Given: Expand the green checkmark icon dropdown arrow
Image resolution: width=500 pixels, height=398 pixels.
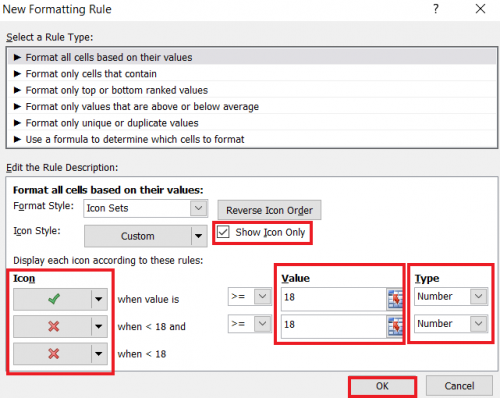Looking at the screenshot, I should point(99,299).
